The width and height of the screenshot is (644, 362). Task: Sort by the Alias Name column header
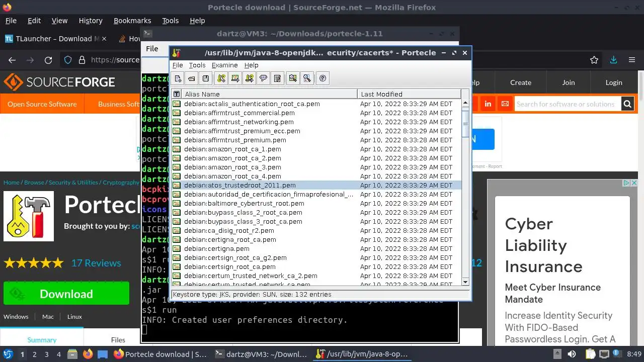click(269, 94)
